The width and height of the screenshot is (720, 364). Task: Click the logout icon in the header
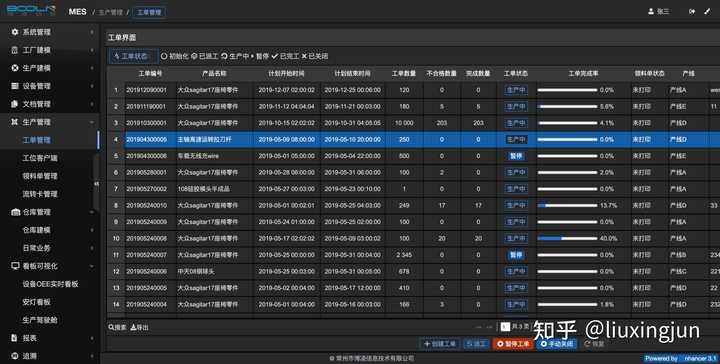point(692,11)
